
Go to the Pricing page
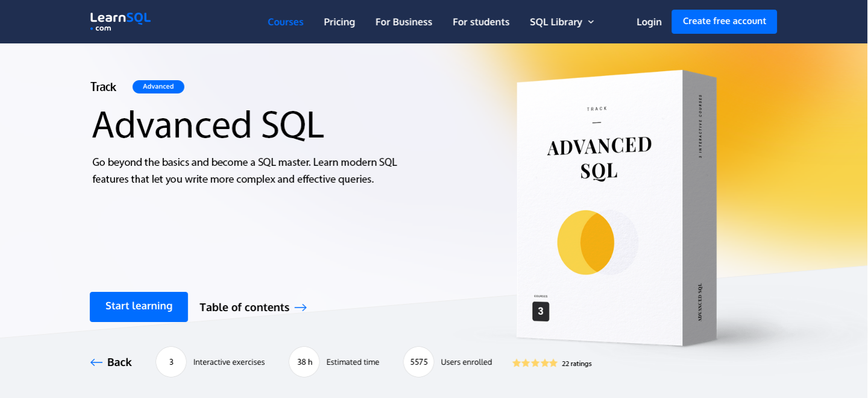(x=339, y=22)
